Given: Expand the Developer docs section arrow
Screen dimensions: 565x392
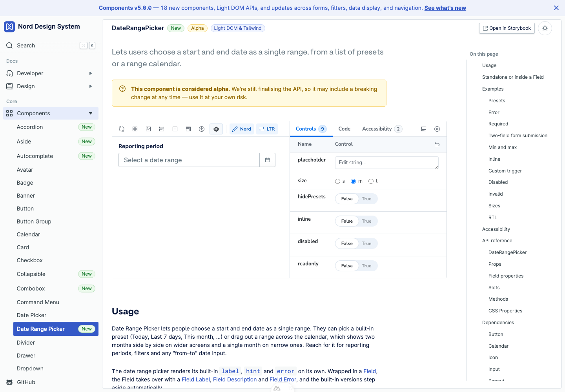Looking at the screenshot, I should [x=91, y=73].
